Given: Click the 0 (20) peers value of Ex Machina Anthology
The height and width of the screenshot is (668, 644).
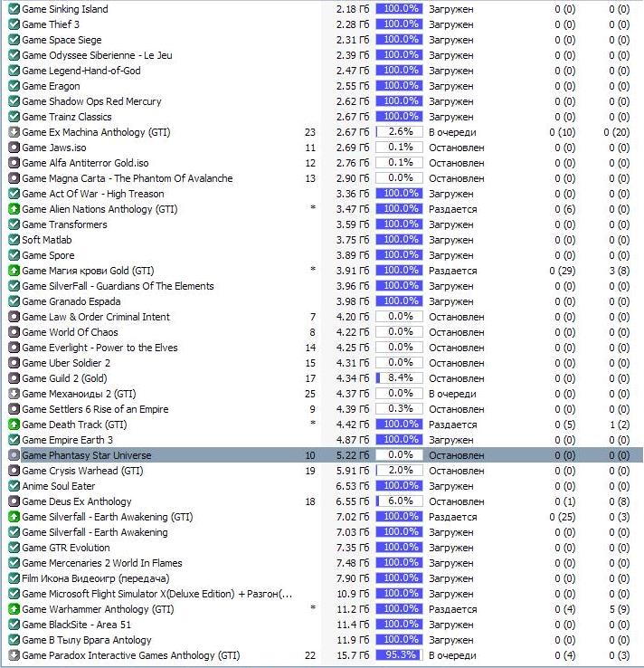Looking at the screenshot, I should pos(616,132).
